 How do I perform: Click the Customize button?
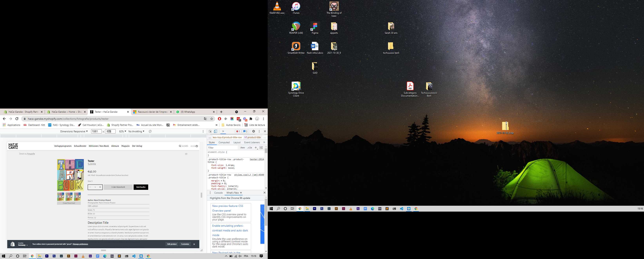(x=185, y=244)
